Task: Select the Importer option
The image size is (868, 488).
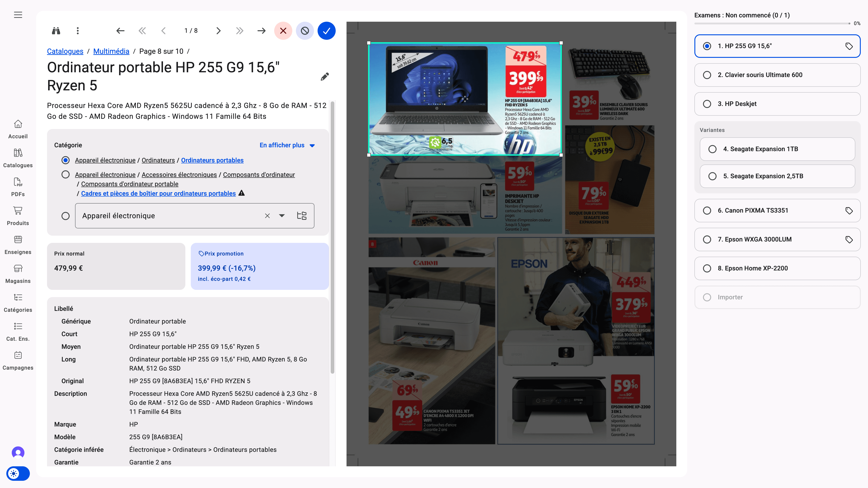Action: click(777, 297)
